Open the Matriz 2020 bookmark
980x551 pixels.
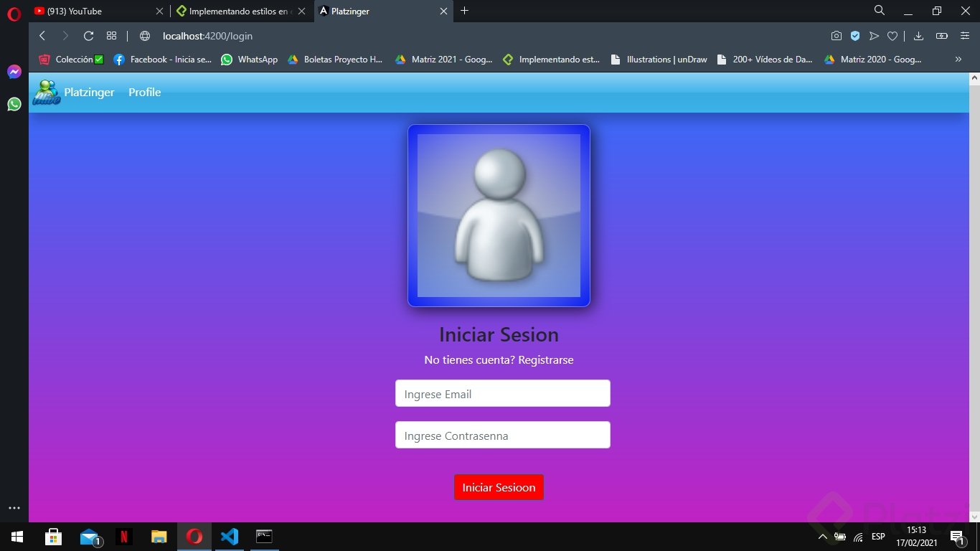(x=872, y=60)
